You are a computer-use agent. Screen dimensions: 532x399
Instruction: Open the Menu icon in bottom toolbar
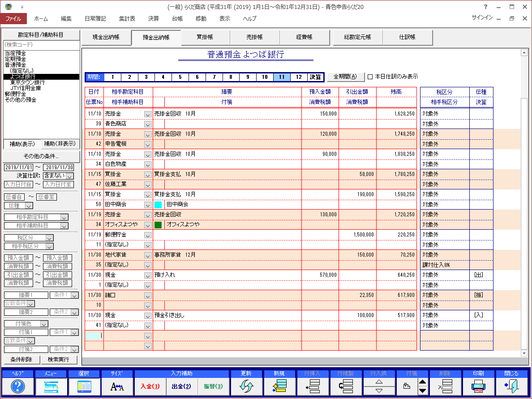click(51, 386)
